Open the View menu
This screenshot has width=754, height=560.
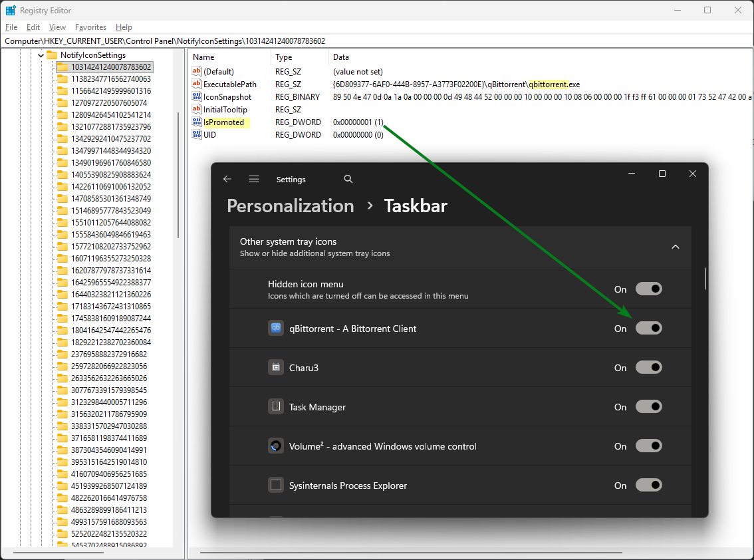click(57, 27)
